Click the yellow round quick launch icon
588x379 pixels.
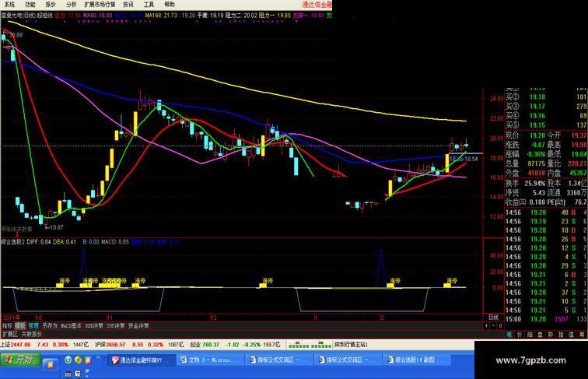tap(78, 360)
